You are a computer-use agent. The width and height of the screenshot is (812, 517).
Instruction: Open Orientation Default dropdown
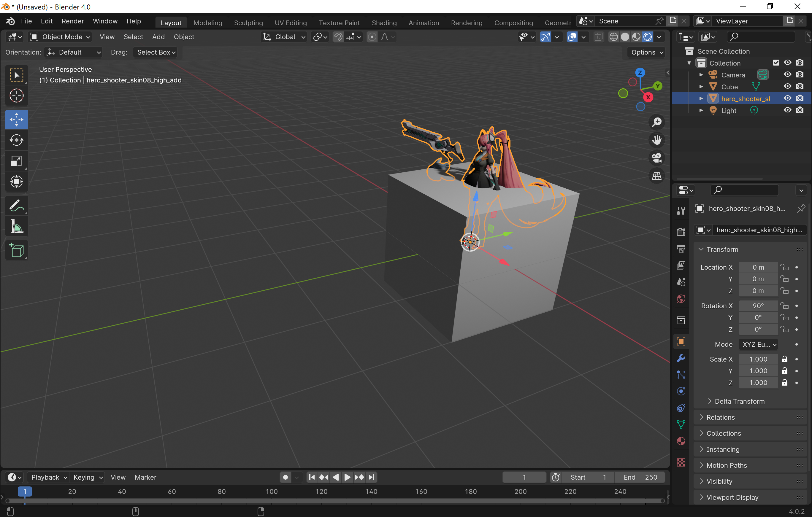click(x=74, y=52)
